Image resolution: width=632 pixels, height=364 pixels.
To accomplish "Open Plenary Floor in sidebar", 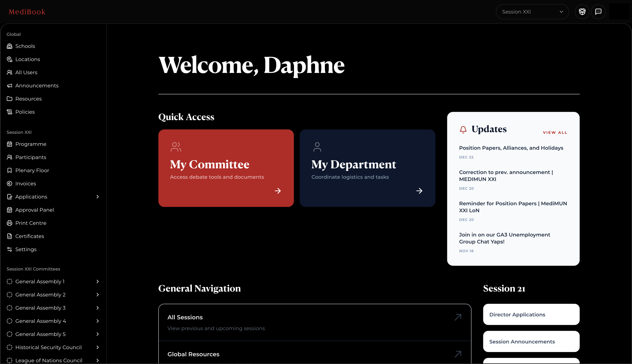I will 32,170.
